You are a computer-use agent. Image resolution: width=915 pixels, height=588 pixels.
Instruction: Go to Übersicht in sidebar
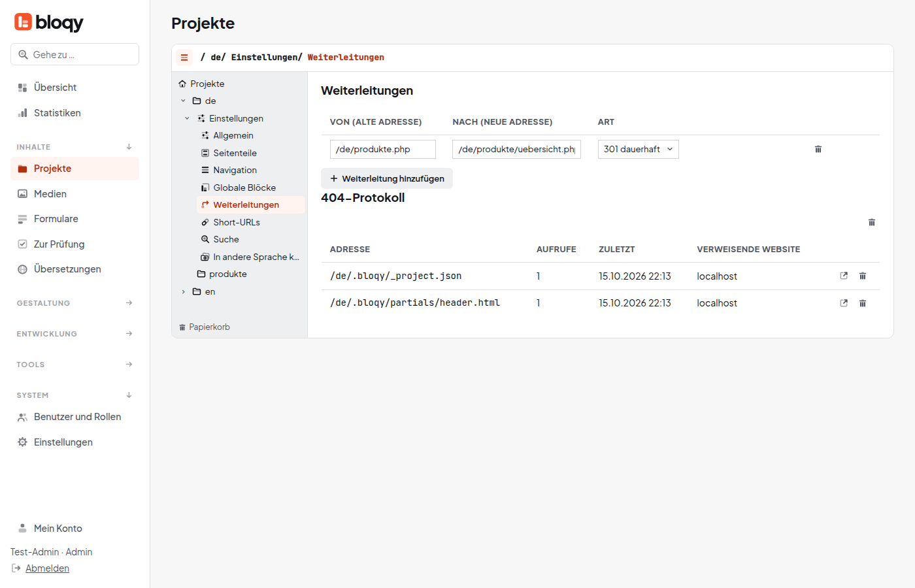pyautogui.click(x=75, y=88)
